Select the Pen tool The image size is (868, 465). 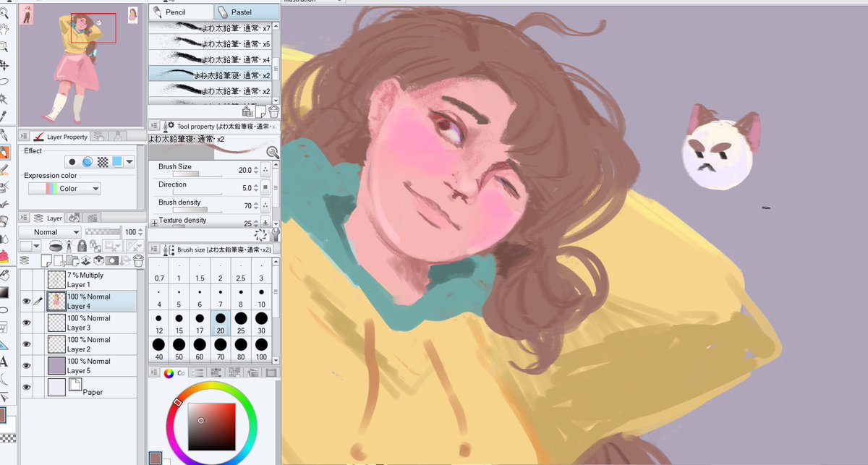4,135
